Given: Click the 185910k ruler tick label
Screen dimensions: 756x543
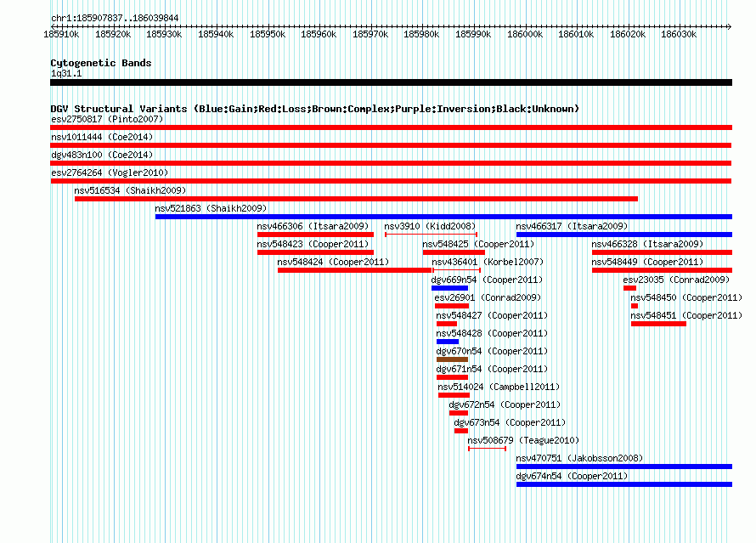Looking at the screenshot, I should 62,34.
